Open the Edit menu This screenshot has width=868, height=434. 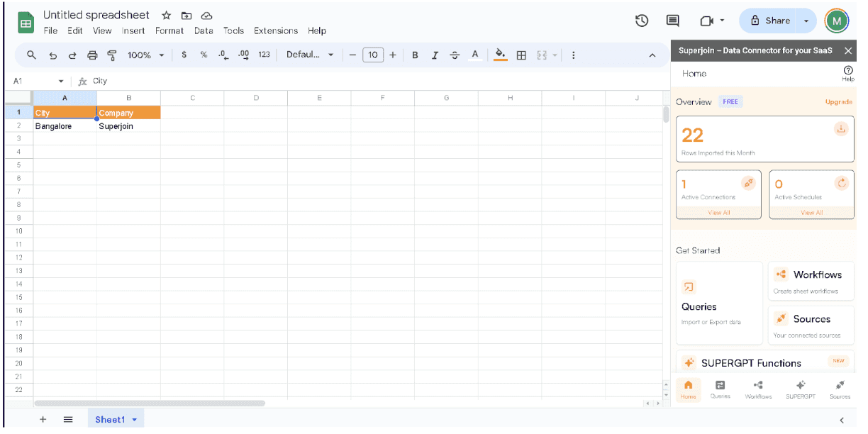[74, 31]
